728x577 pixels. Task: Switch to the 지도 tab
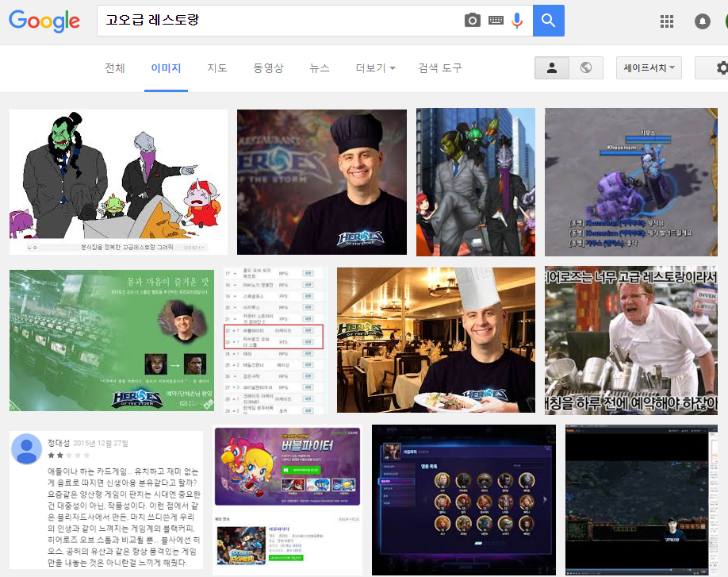tap(216, 68)
